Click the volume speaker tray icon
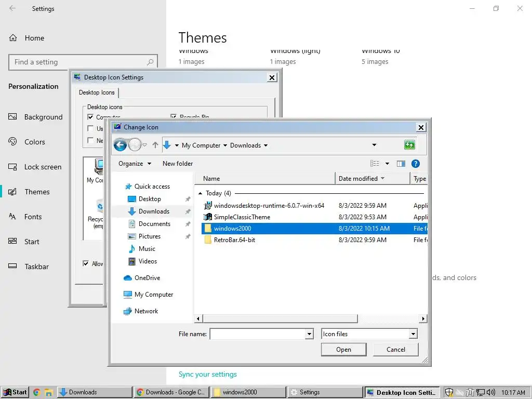Viewport: 532px width, 399px height. [x=490, y=393]
